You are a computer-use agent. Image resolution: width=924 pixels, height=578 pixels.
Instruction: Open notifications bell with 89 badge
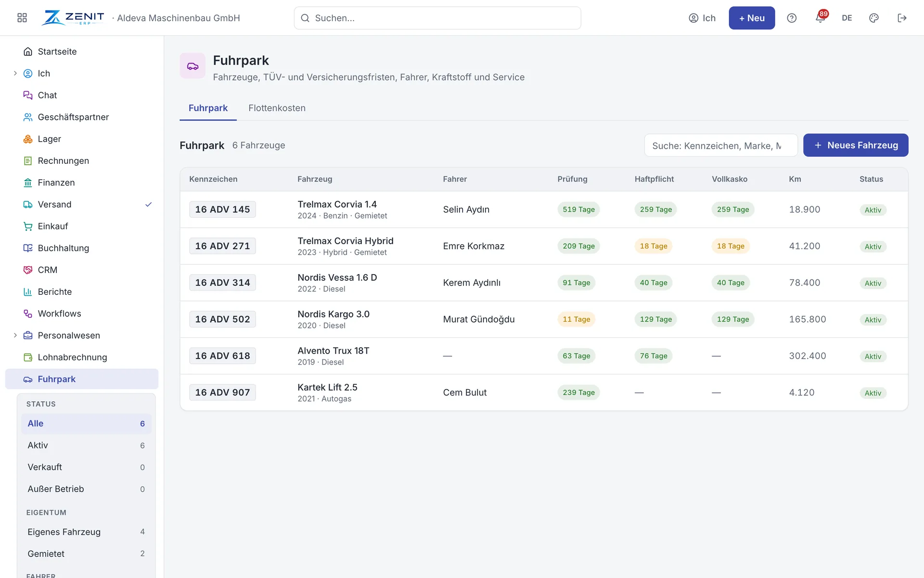(x=821, y=18)
